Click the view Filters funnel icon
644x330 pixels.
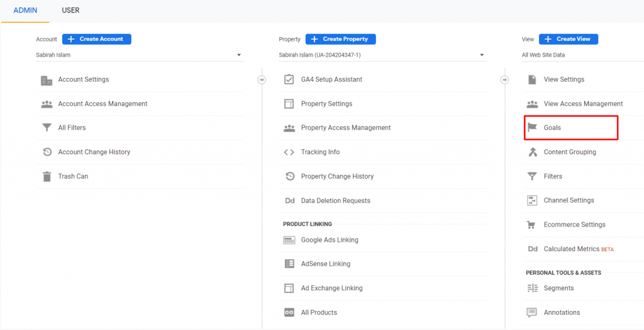[532, 176]
